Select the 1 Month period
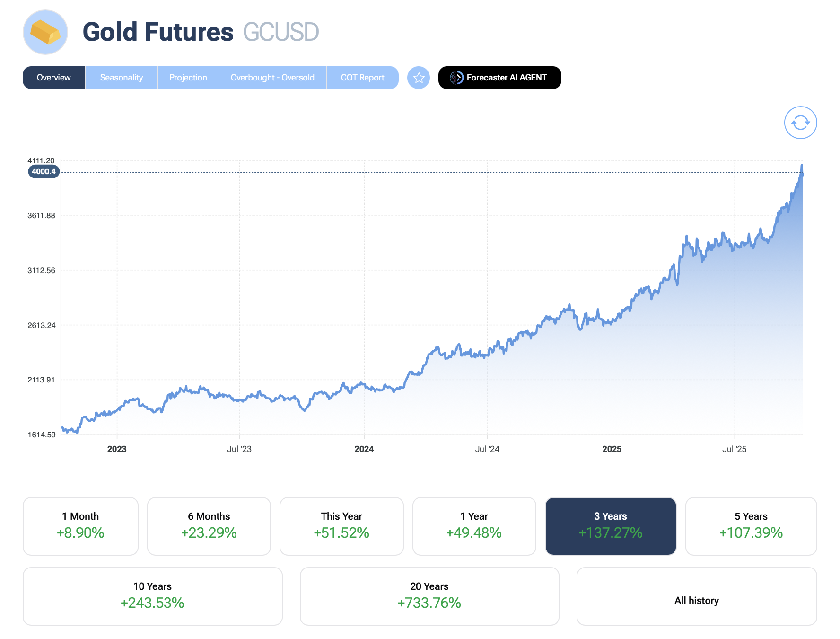 click(80, 526)
